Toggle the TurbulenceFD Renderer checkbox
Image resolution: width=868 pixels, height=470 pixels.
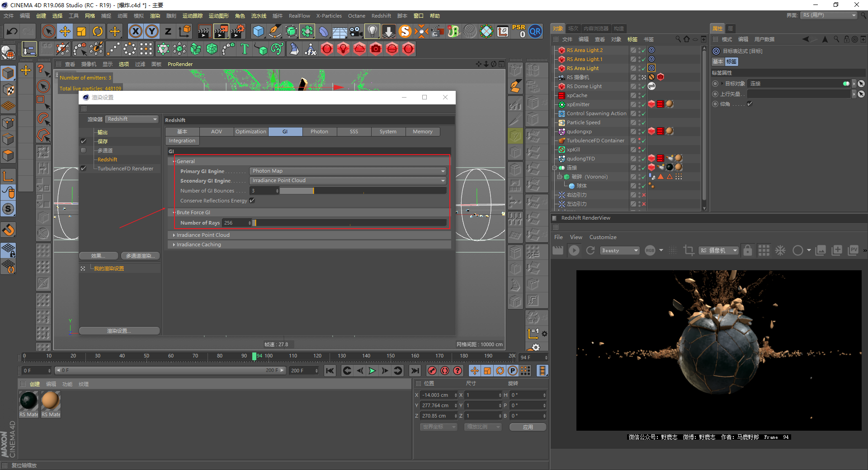coord(83,169)
